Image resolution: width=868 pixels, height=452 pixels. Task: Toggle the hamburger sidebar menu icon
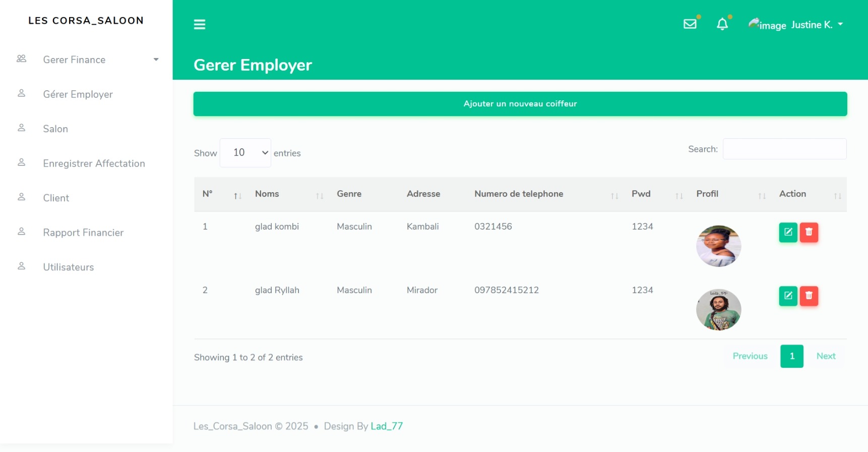point(200,24)
